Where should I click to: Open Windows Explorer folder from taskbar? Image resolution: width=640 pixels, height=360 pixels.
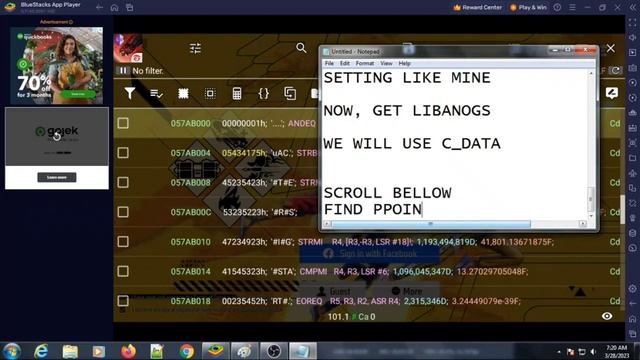tap(70, 351)
